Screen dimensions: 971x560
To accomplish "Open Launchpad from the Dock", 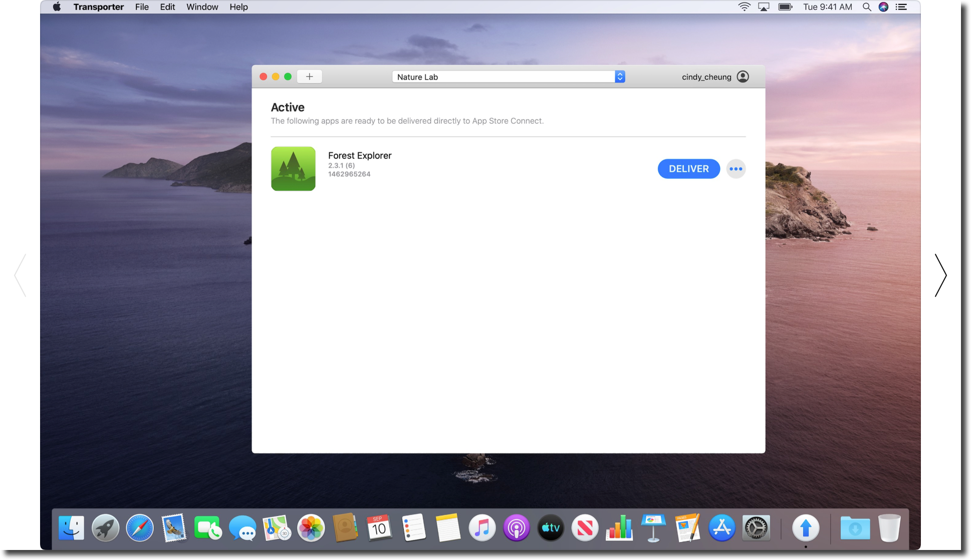I will click(x=105, y=528).
